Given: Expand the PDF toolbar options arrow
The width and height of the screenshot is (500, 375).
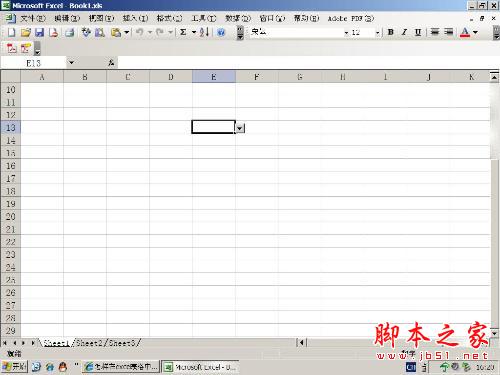Looking at the screenshot, I should (37, 49).
